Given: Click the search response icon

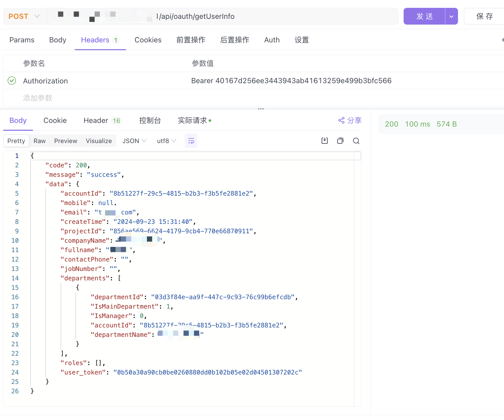Looking at the screenshot, I should tap(356, 141).
